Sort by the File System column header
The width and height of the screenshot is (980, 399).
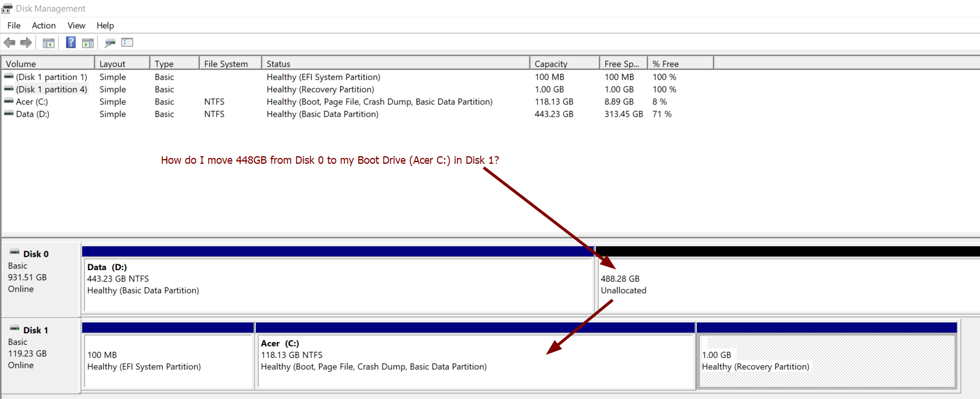(x=230, y=63)
